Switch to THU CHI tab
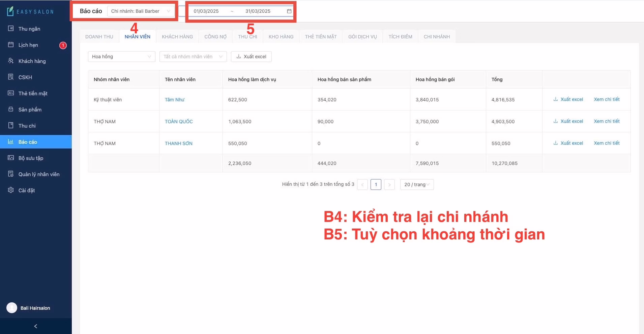The height and width of the screenshot is (334, 644). [247, 37]
